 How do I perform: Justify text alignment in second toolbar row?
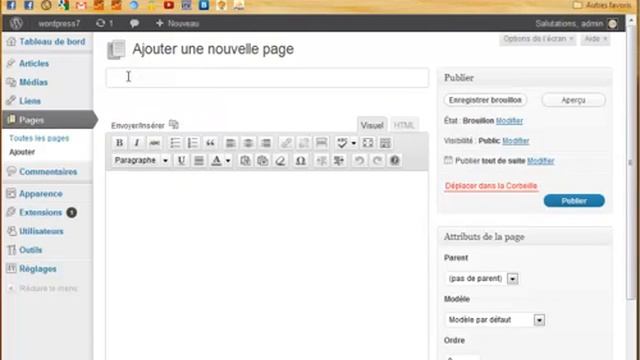point(199,160)
